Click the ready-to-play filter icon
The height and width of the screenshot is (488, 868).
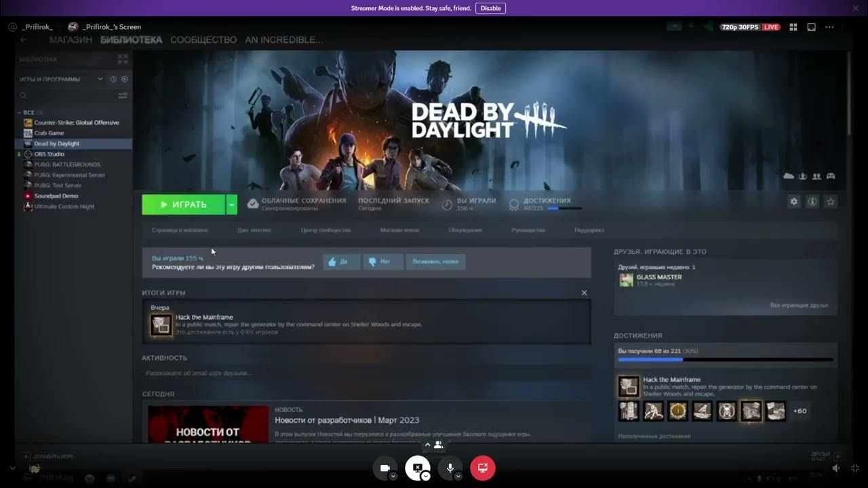point(124,79)
